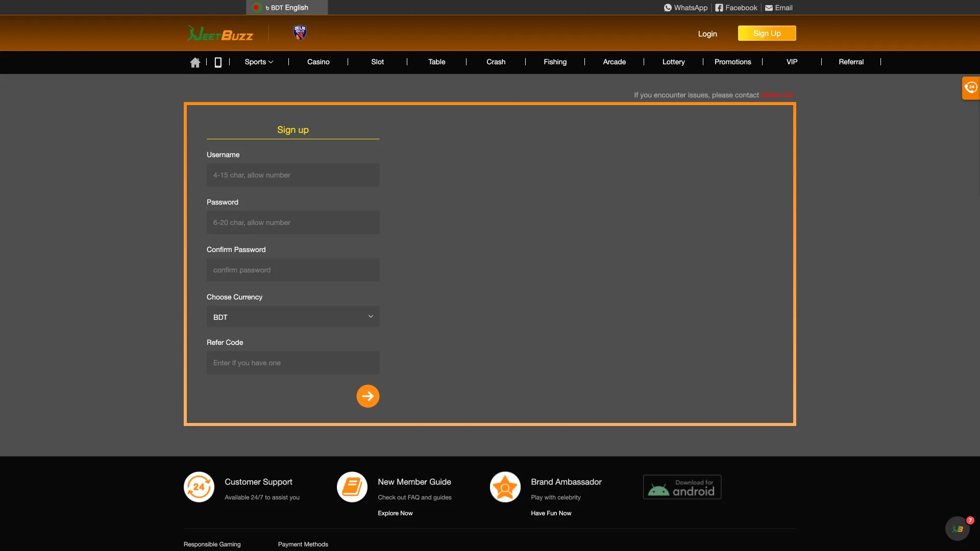
Task: Expand the Choose Currency BDT selector
Action: click(293, 316)
